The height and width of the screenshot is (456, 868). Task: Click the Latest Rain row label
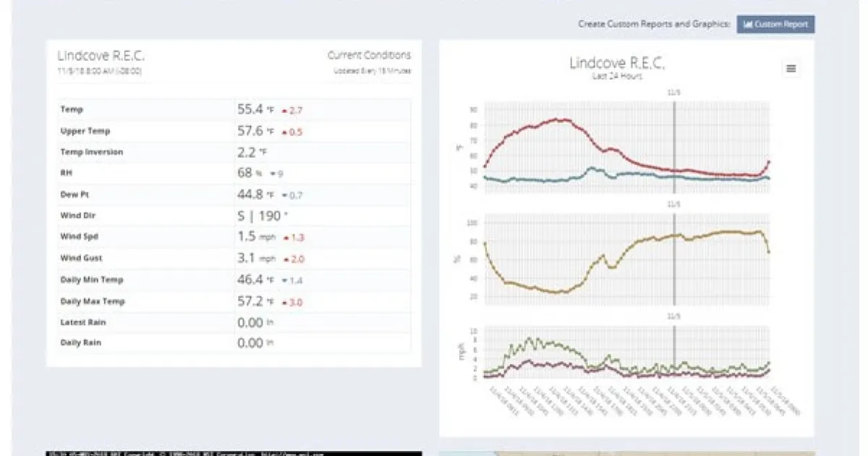pos(82,322)
